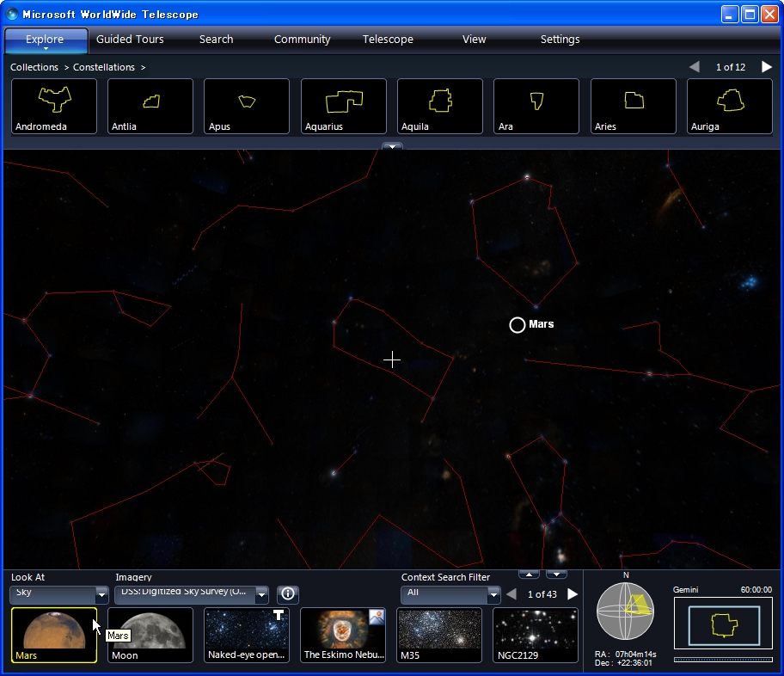Go to the Community tab
784x676 pixels.
click(x=302, y=40)
